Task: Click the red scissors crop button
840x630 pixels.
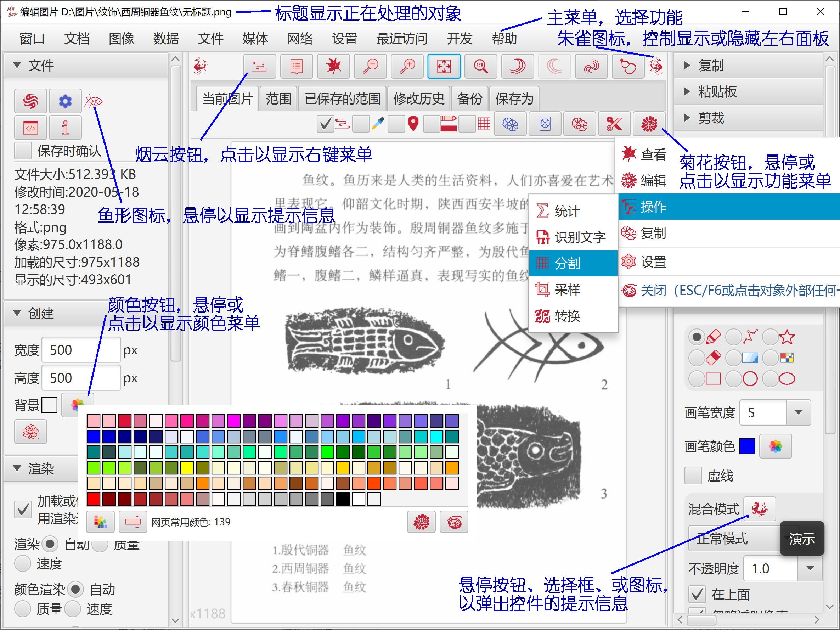Action: [614, 124]
